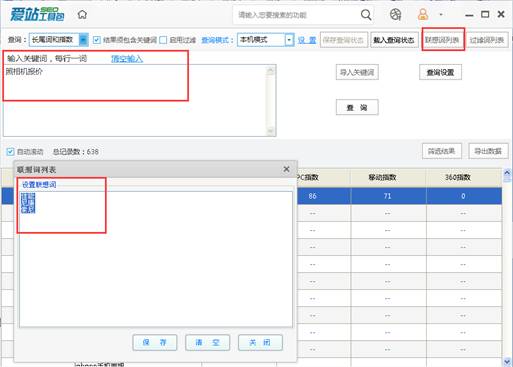Click the 查 询 button
Viewport: 513px width, 367px height.
[x=357, y=107]
